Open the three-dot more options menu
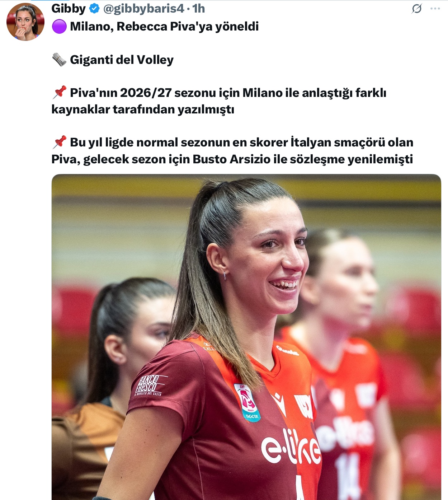Image resolution: width=448 pixels, height=500 pixels. [435, 9]
